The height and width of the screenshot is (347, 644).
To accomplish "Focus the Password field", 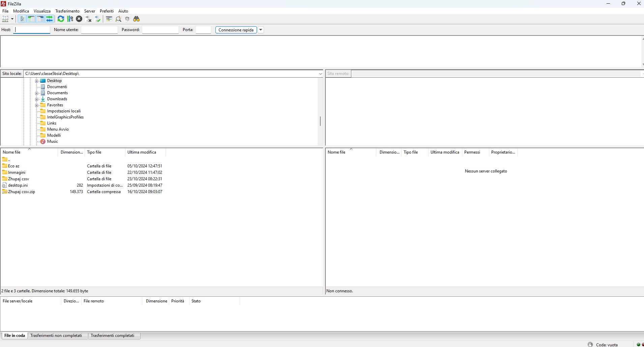I will click(x=160, y=30).
